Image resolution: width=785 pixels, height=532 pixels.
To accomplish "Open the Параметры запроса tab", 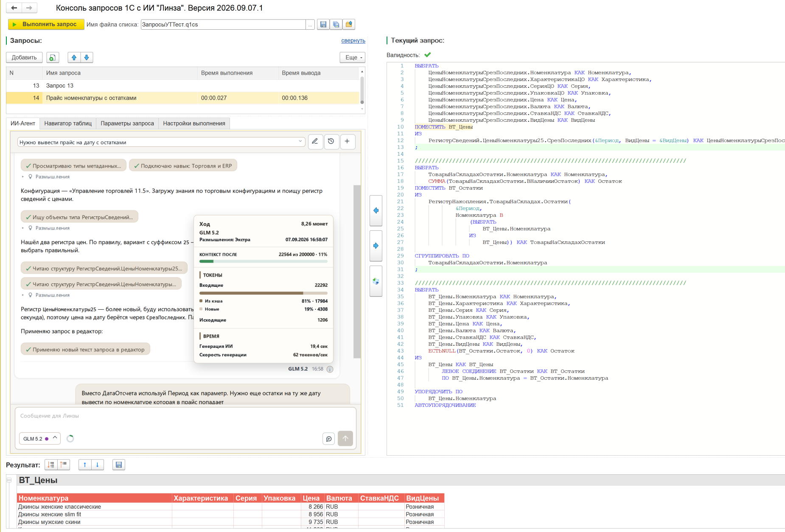I will (127, 123).
